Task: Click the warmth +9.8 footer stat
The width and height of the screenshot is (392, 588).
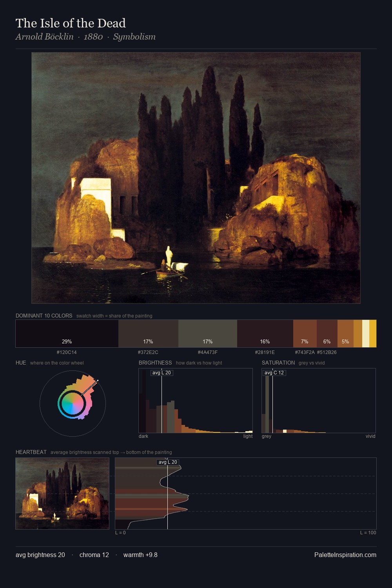Action: click(x=140, y=555)
